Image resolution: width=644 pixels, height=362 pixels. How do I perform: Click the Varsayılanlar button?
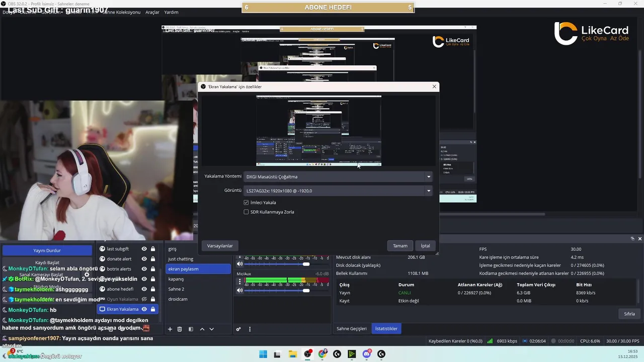click(220, 246)
